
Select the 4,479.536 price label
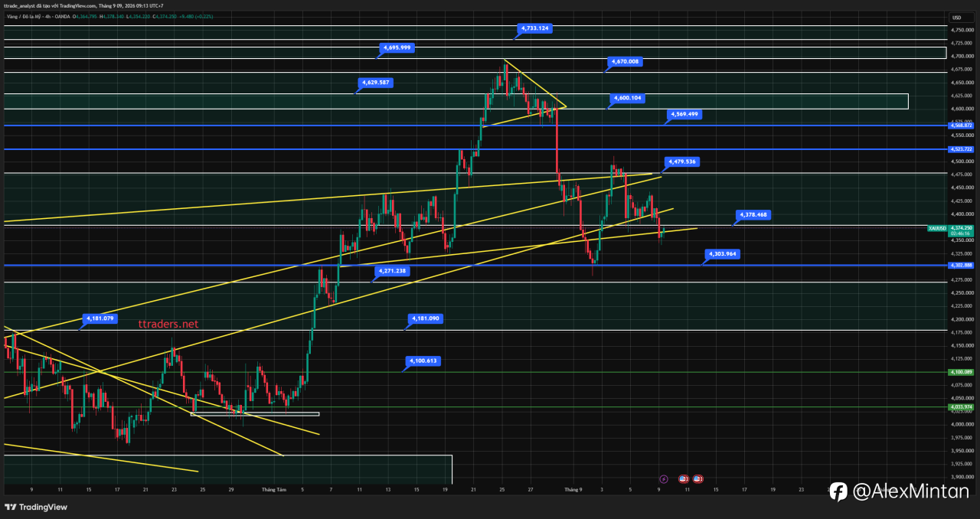681,162
